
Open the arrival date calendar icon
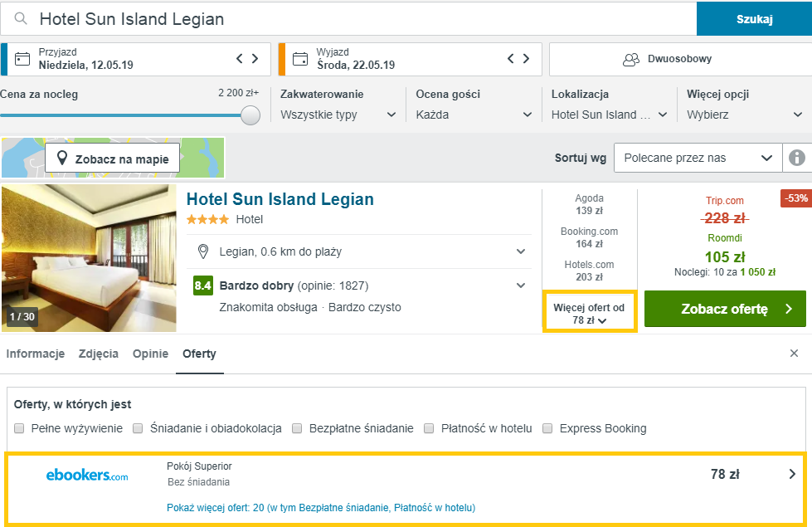[x=22, y=59]
